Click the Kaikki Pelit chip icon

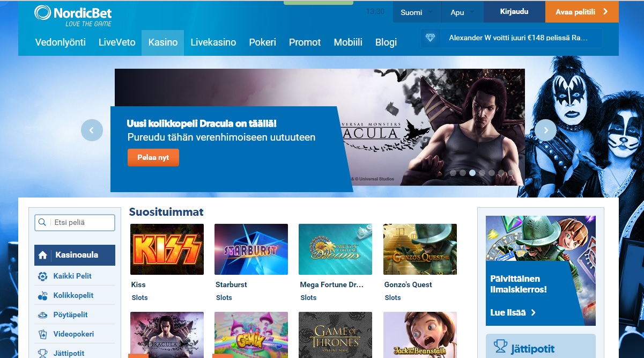click(x=43, y=276)
